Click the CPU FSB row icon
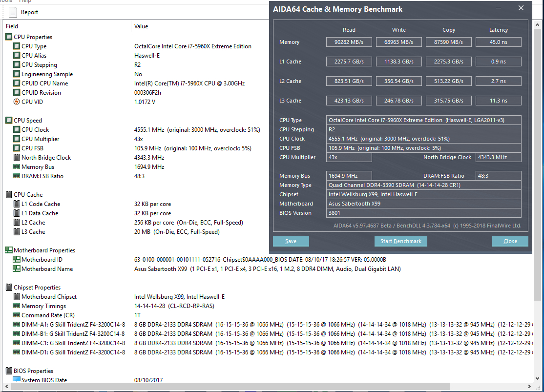 pyautogui.click(x=16, y=148)
